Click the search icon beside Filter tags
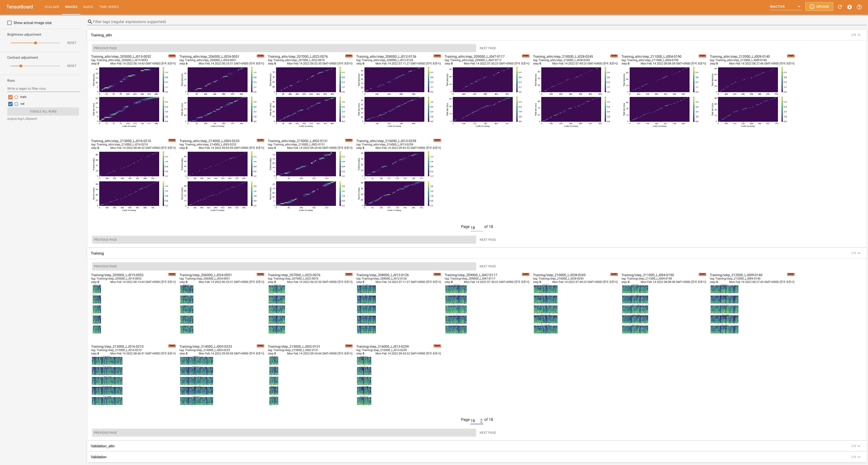868x465 pixels. coord(90,22)
